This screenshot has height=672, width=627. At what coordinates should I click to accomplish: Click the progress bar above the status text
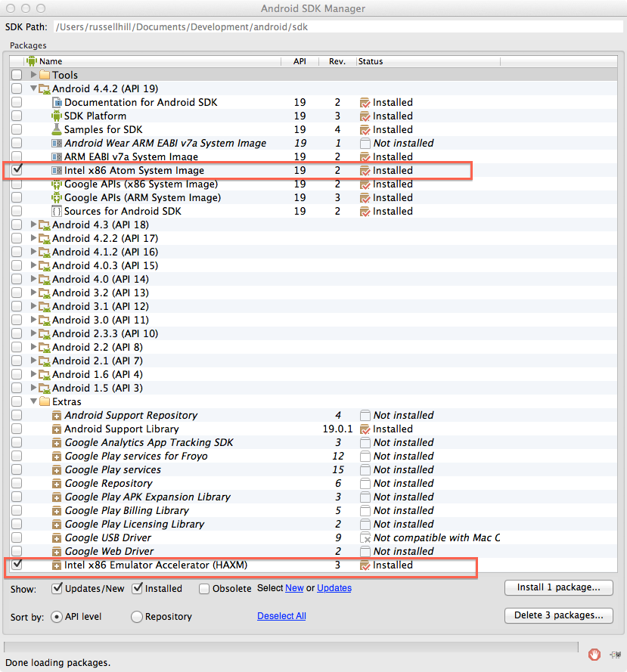pyautogui.click(x=290, y=647)
